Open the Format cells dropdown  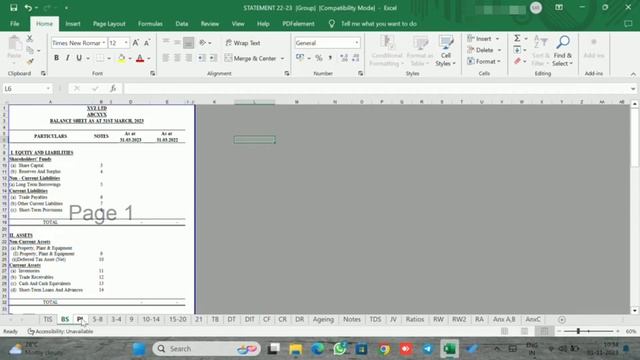(x=484, y=61)
